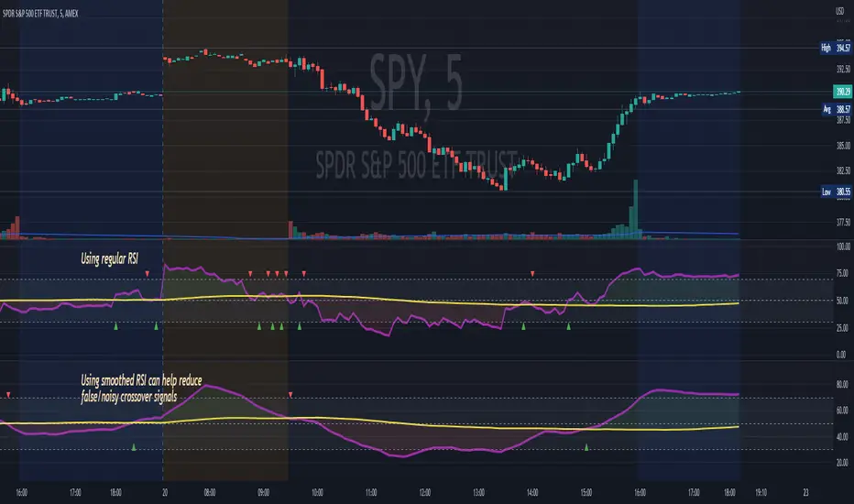The width and height of the screenshot is (854, 504).
Task: Click the 40.00 level on smoothed RSI axis
Action: [x=843, y=436]
